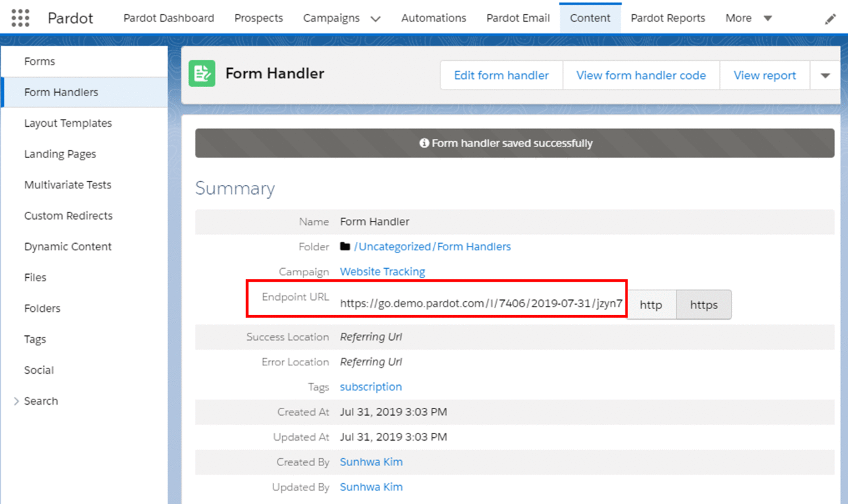The height and width of the screenshot is (504, 848).
Task: Open Dynamic Content in the sidebar
Action: 84,246
